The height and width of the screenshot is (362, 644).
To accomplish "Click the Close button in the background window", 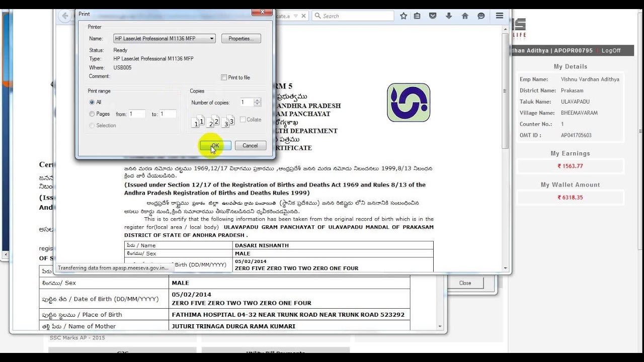I will click(x=465, y=283).
